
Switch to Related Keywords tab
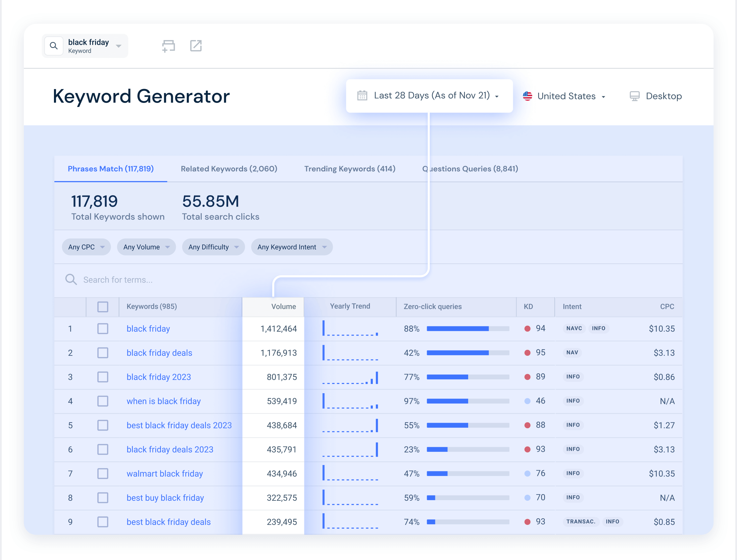(229, 169)
